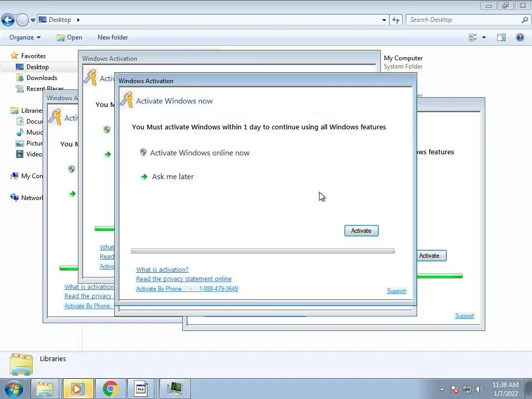Image resolution: width=532 pixels, height=399 pixels.
Task: Open What is activation? link in front window
Action: click(162, 270)
